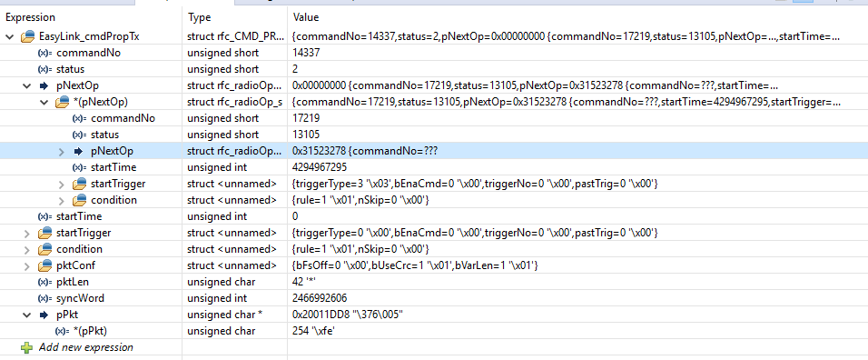
Task: Click variable icon for startTime 4294967295
Action: pyautogui.click(x=79, y=167)
